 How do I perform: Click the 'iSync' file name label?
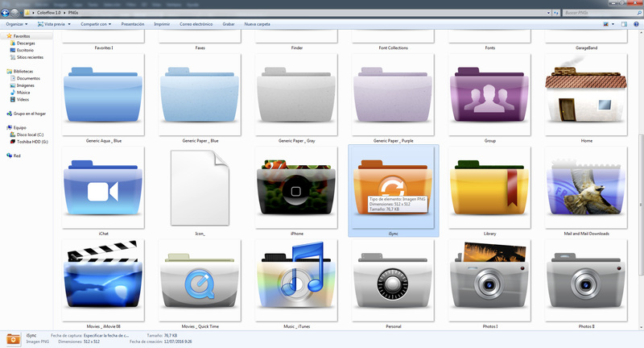pyautogui.click(x=393, y=234)
